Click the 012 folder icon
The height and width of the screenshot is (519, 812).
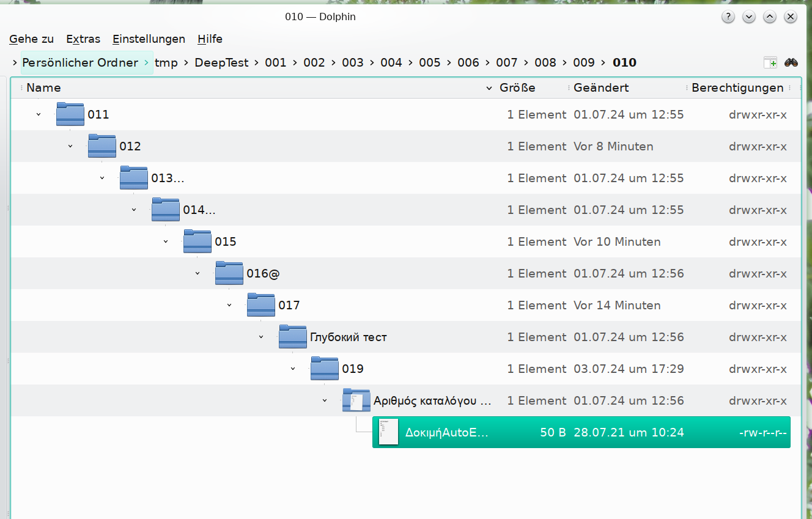point(102,146)
